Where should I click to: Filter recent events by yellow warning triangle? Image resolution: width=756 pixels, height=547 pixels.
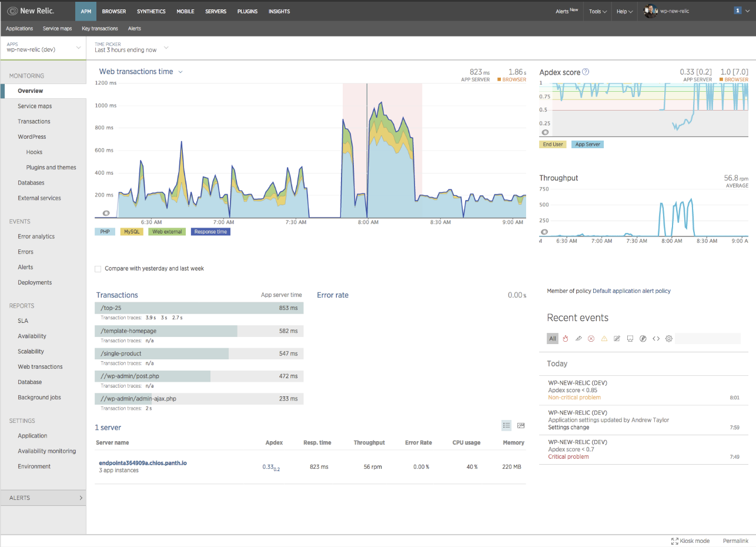click(604, 339)
